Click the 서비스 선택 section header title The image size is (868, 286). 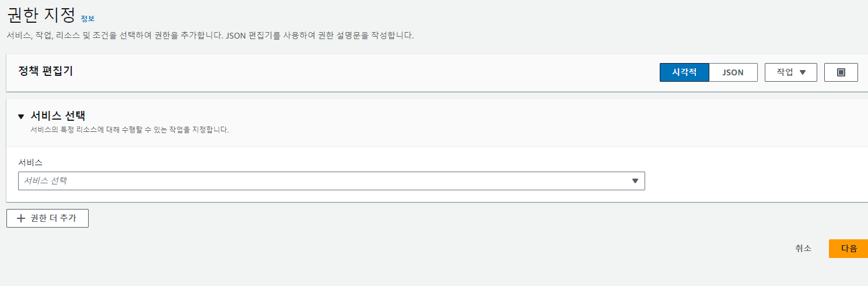58,116
